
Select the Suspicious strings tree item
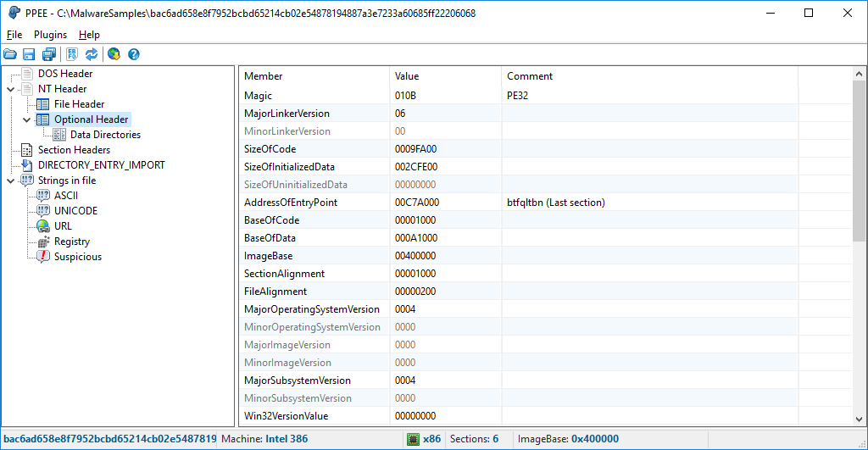point(77,257)
